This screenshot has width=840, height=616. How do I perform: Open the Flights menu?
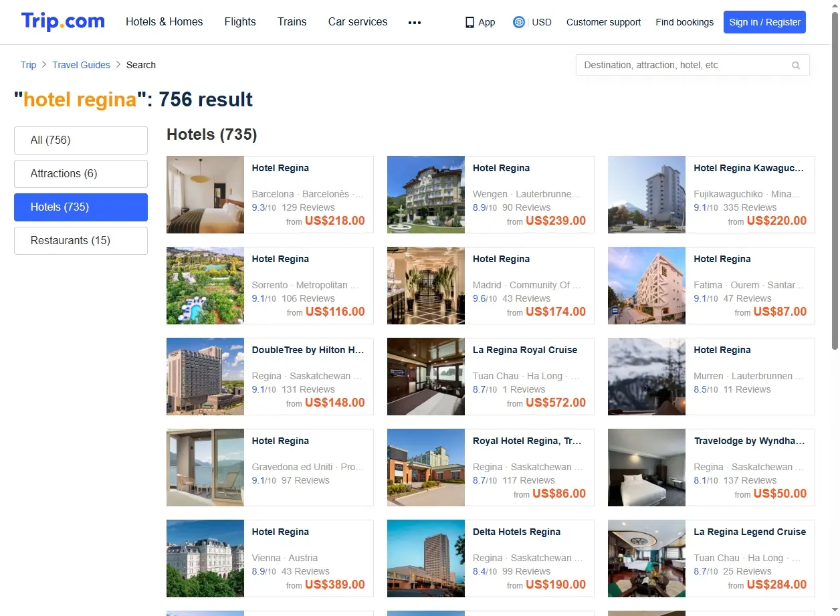tap(240, 21)
